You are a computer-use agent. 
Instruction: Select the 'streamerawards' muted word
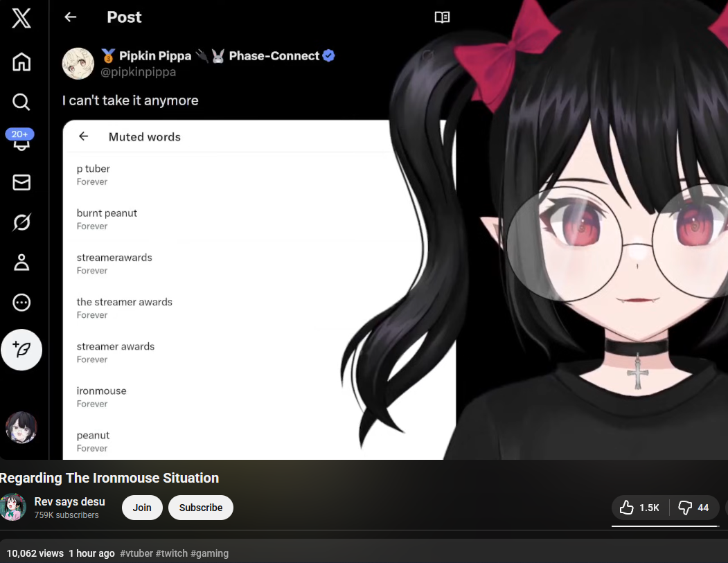114,258
